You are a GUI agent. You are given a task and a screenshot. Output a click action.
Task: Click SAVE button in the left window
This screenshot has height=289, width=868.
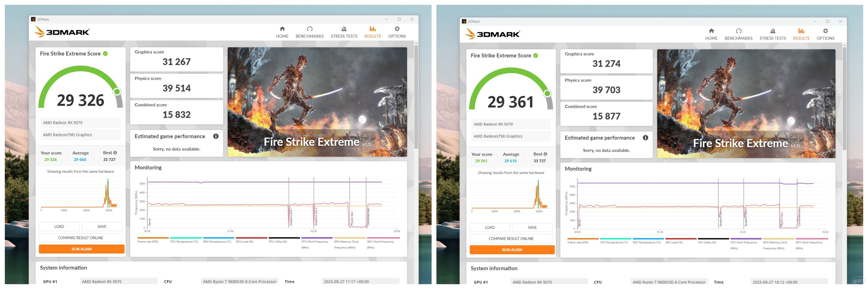[x=102, y=226]
